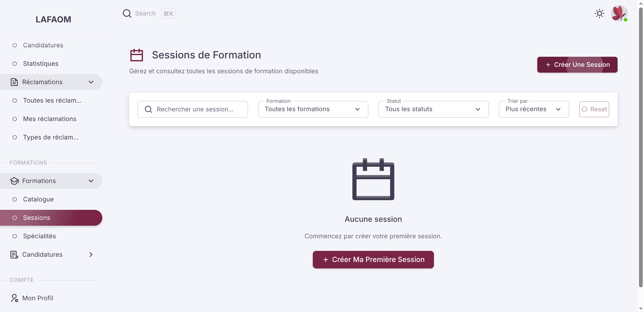Click Créer Ma Première Session button
644x312 pixels.
coord(373,259)
